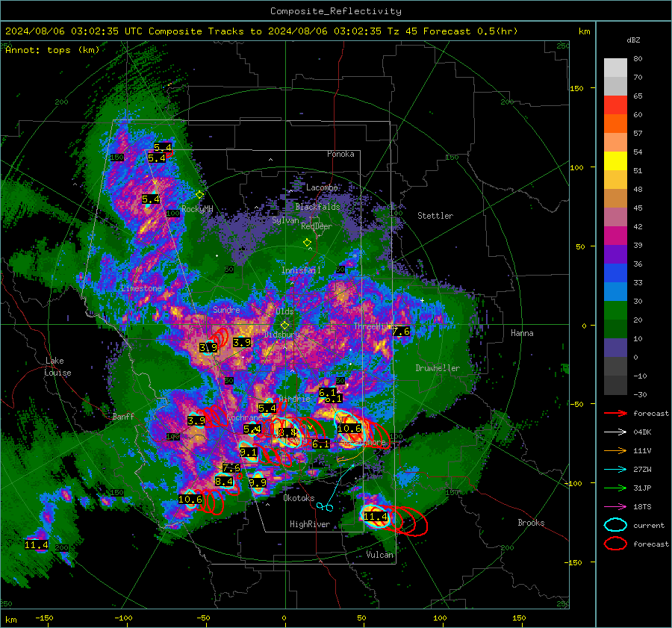Click the 10.6 storm label near Strathmore
Viewport: 672px width, 628px height.
pyautogui.click(x=349, y=428)
